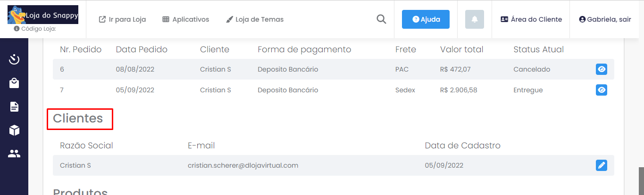The height and width of the screenshot is (195, 644).
Task: Go to Ir para Loja link
Action: point(122,19)
